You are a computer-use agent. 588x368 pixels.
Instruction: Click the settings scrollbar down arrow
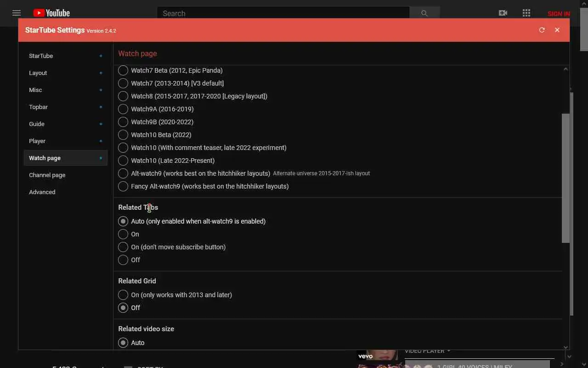[565, 347]
